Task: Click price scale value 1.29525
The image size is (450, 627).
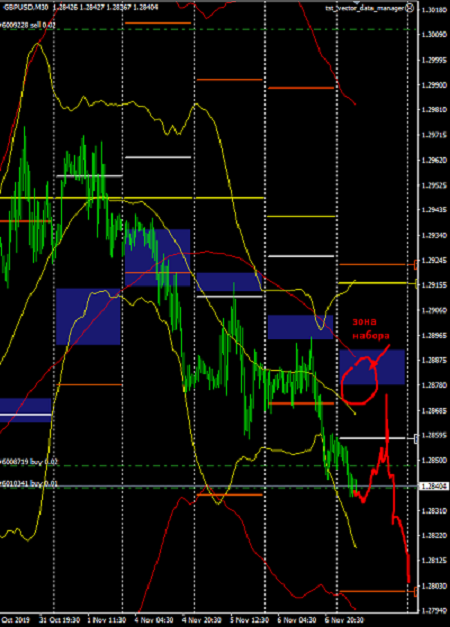Action: point(434,185)
